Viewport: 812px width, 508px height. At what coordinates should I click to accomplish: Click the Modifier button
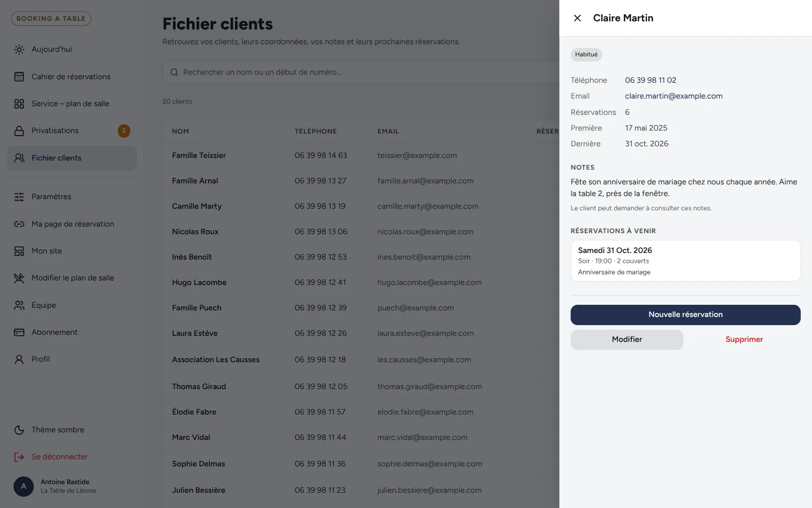click(x=627, y=340)
